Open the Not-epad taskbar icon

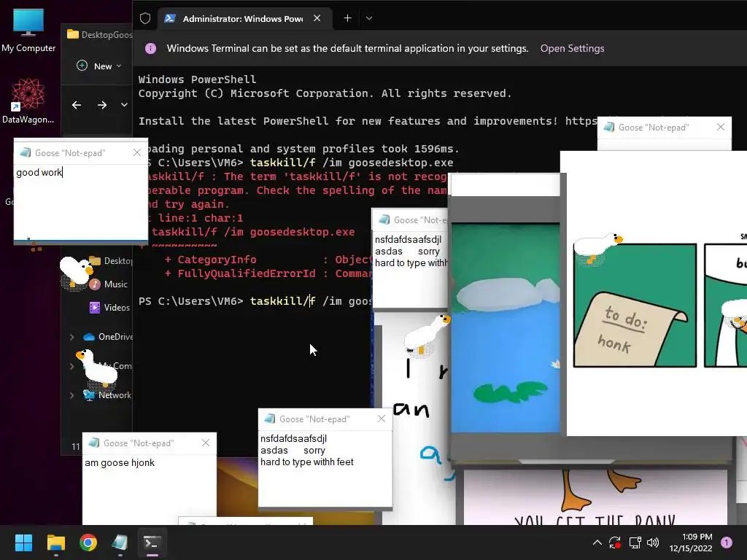click(x=120, y=542)
